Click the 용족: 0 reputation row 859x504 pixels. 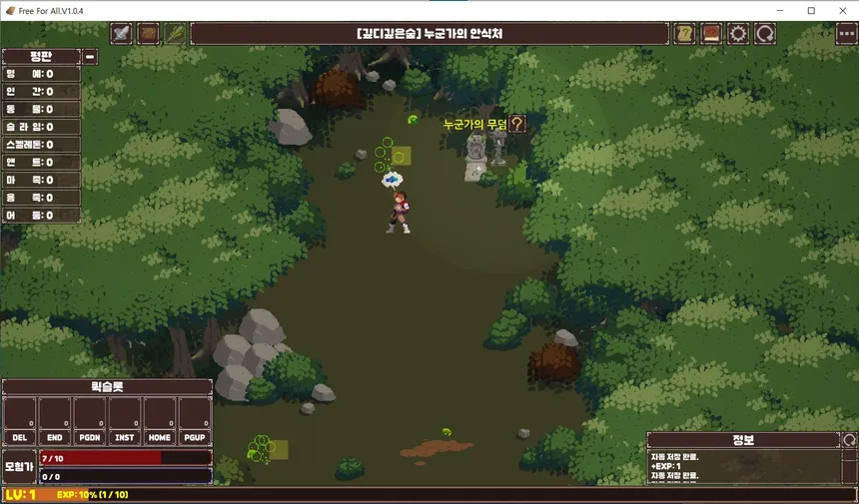pyautogui.click(x=42, y=198)
